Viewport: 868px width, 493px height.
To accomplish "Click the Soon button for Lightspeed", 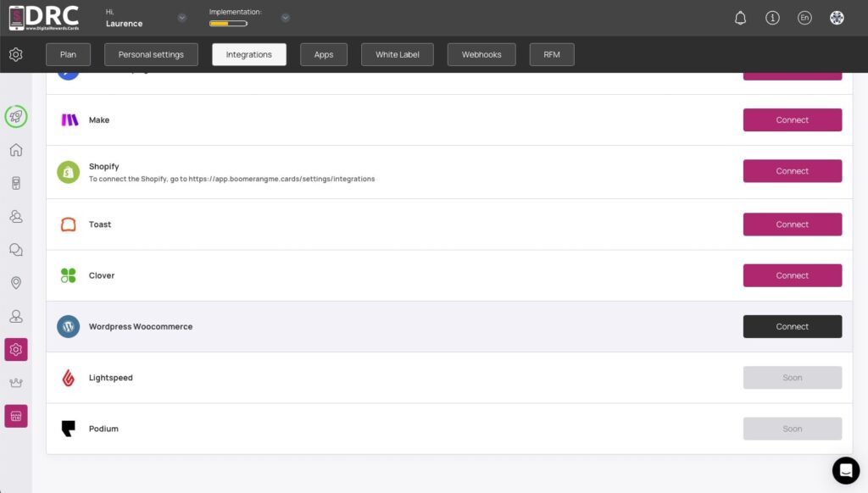I will pos(793,377).
